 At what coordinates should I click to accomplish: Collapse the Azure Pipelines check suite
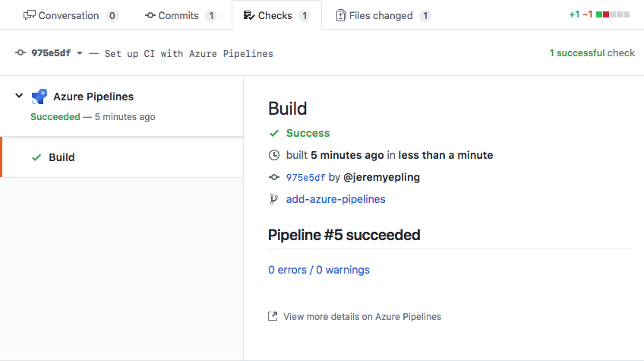19,96
